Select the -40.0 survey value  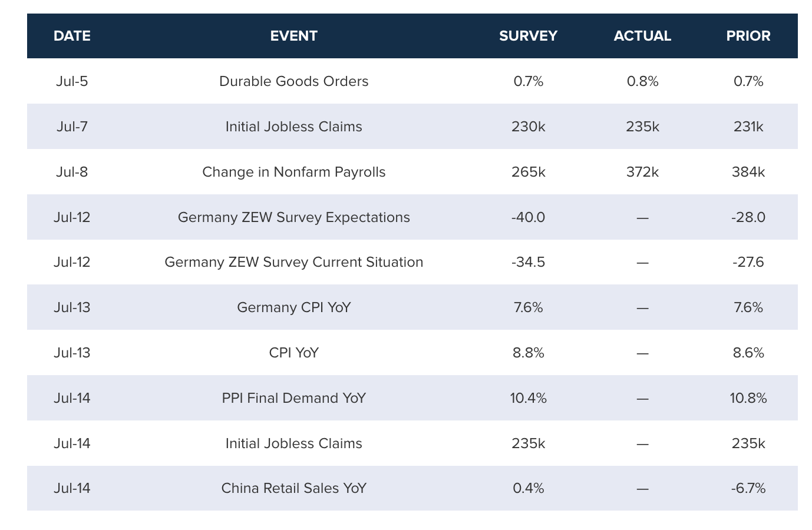[x=528, y=217]
